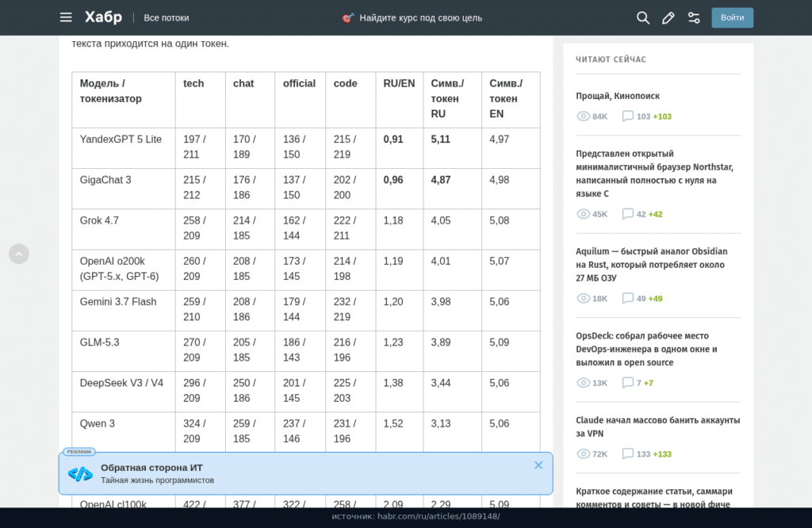Viewport: 812px width, 528px height.
Task: Click the Хабр logo
Action: (104, 17)
